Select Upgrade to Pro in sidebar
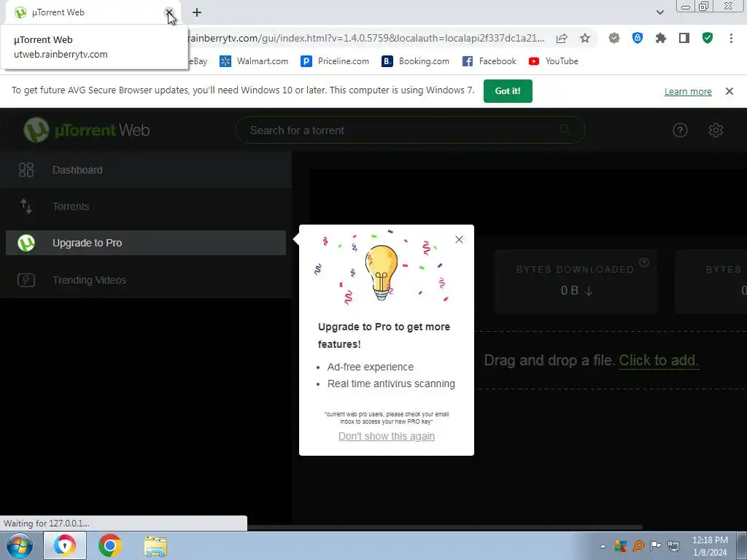Screen dimensions: 747x560 [x=146, y=243]
